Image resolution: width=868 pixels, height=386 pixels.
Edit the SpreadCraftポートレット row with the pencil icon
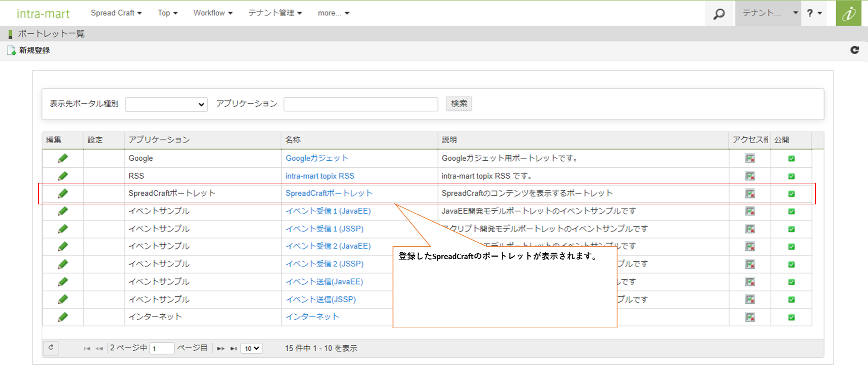click(63, 193)
